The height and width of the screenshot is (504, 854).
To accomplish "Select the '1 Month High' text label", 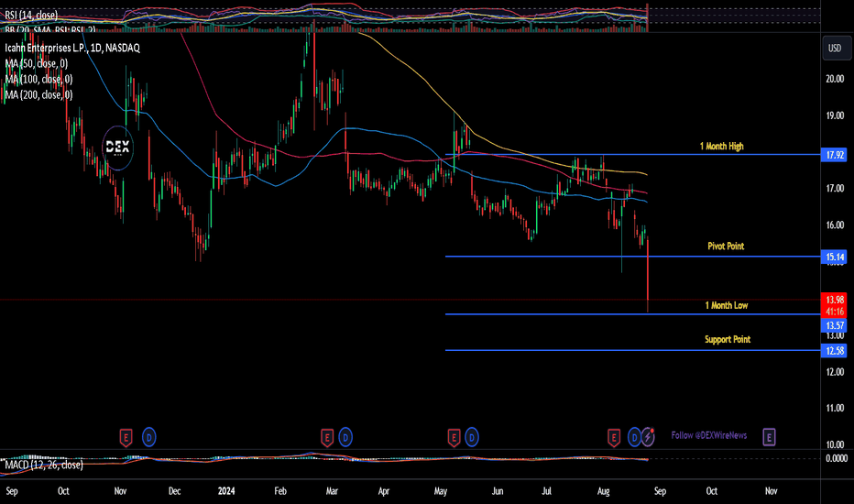I will (x=722, y=146).
